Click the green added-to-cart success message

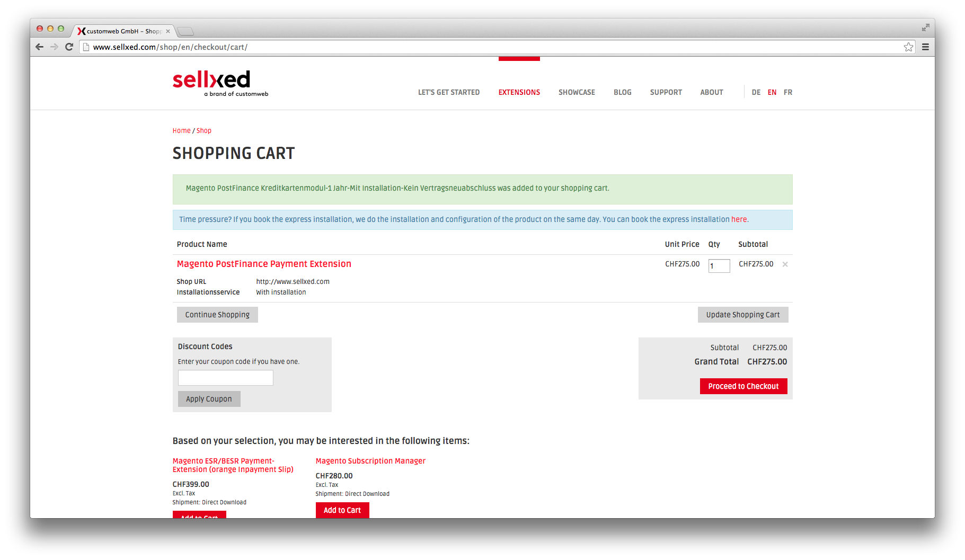click(x=482, y=189)
